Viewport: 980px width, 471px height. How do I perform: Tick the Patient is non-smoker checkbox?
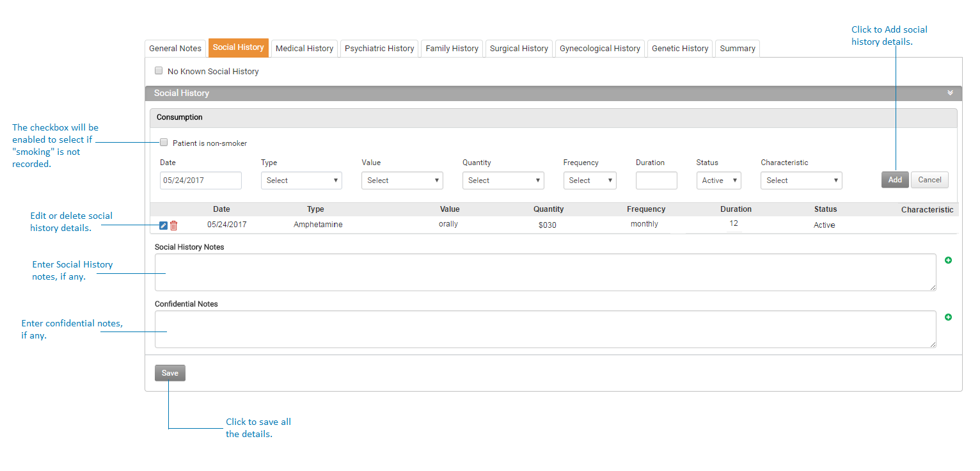point(164,143)
